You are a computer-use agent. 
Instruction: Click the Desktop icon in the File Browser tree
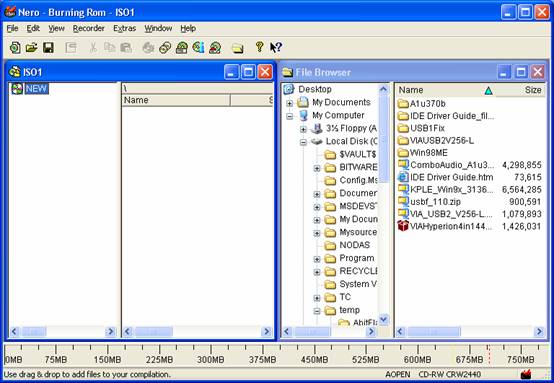pyautogui.click(x=289, y=89)
